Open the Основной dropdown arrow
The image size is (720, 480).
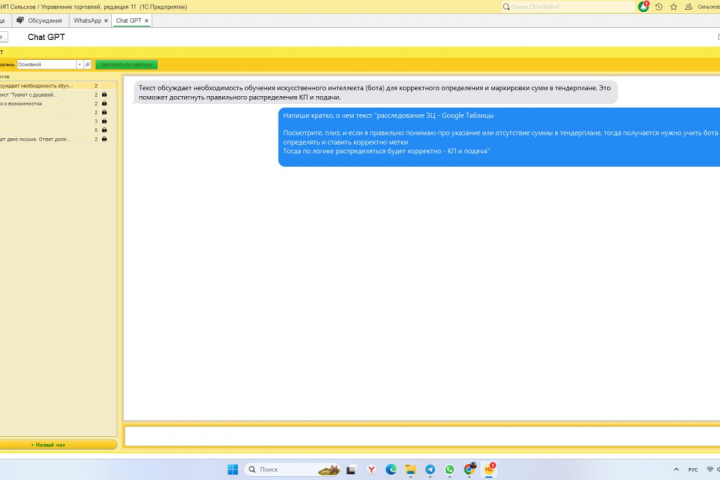coord(79,65)
